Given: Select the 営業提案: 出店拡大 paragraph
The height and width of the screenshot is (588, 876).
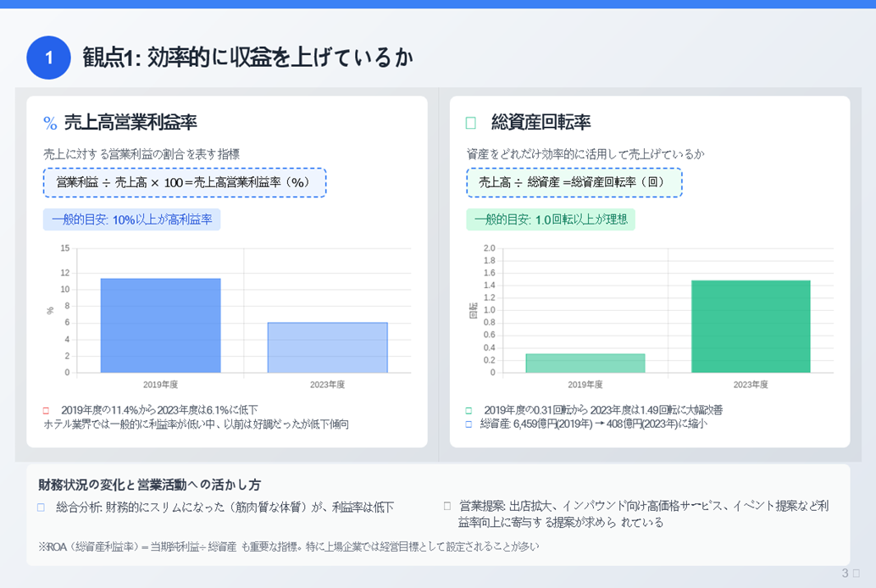Looking at the screenshot, I should tap(643, 514).
